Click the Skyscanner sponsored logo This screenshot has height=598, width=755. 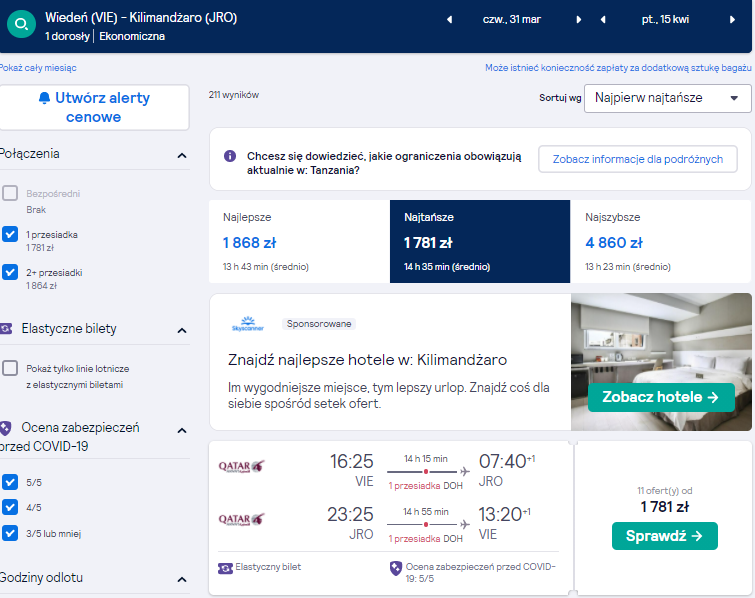tap(247, 324)
